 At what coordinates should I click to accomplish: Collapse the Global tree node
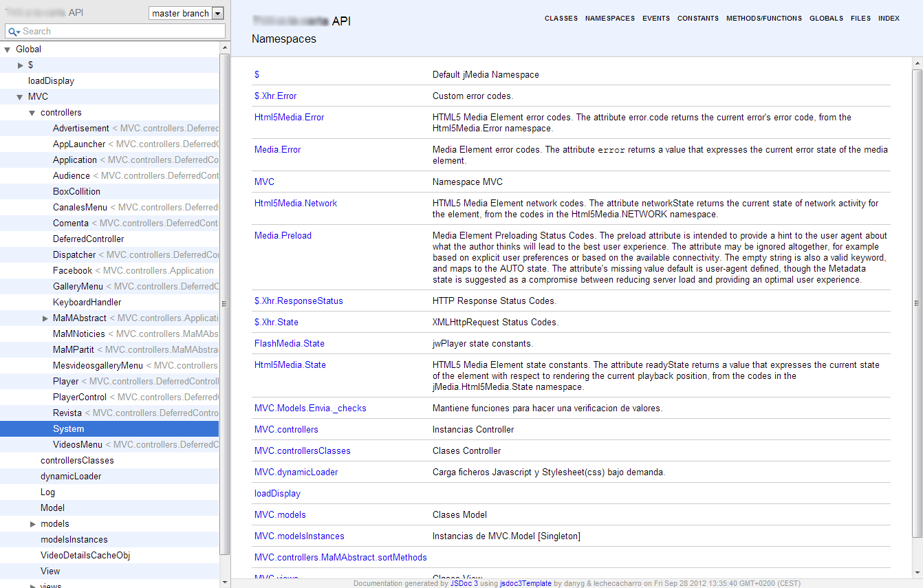coord(8,50)
